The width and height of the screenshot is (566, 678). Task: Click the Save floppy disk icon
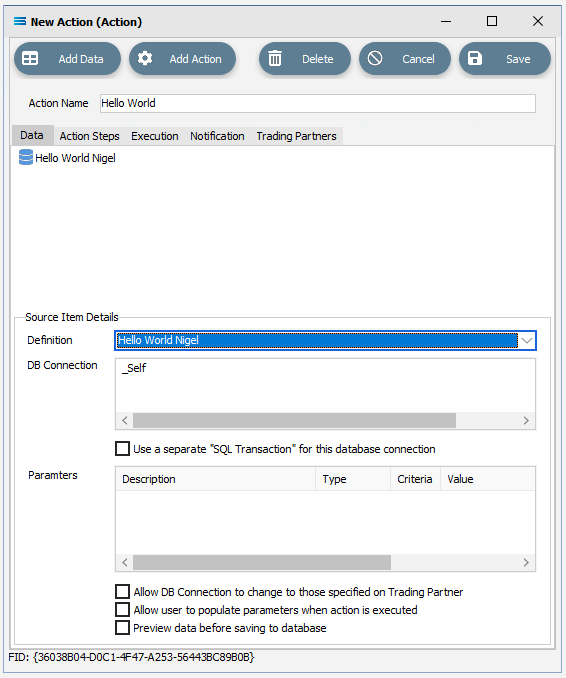pos(475,58)
